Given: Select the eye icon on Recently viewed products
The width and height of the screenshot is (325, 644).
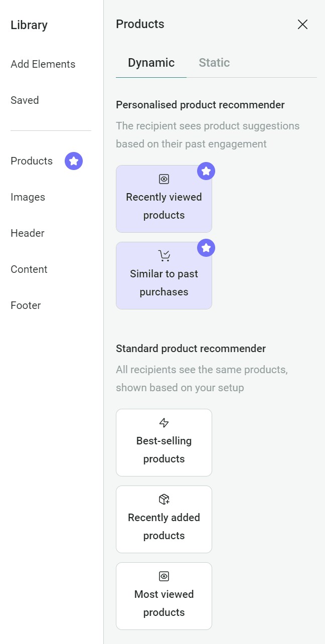Looking at the screenshot, I should coord(164,179).
